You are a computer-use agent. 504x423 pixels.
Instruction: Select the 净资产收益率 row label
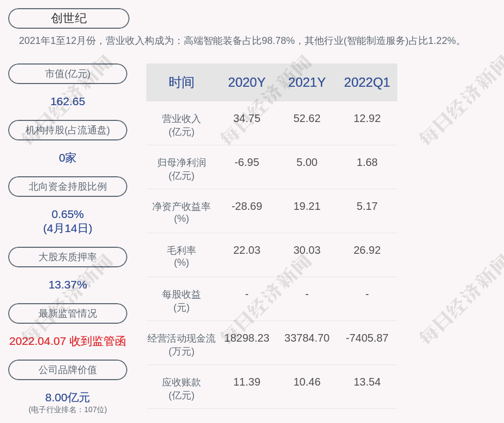point(182,212)
